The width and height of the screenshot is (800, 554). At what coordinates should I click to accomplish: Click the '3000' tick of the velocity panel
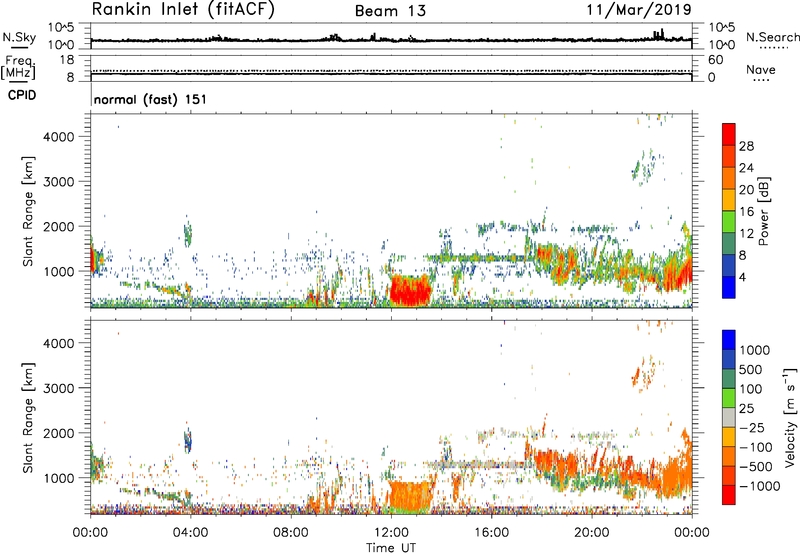click(58, 388)
